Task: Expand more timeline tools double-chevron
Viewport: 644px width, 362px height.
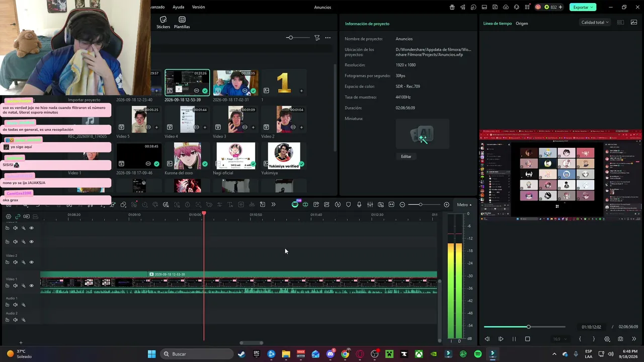Action: point(273,205)
